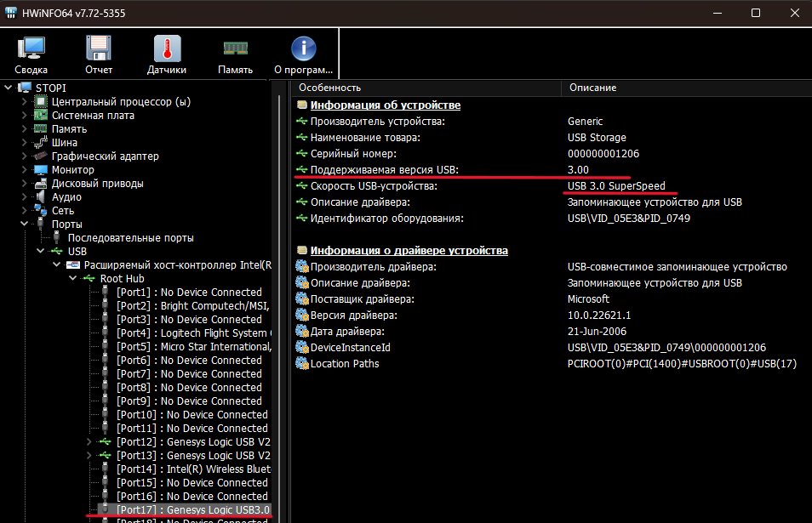Select Port1 No Device Connected entry
The height and width of the screenshot is (523, 812).
[x=189, y=293]
